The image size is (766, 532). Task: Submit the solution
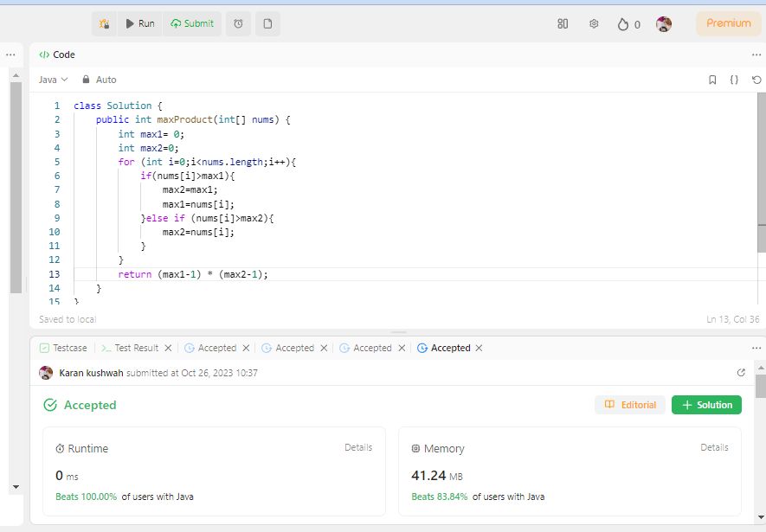pyautogui.click(x=192, y=24)
